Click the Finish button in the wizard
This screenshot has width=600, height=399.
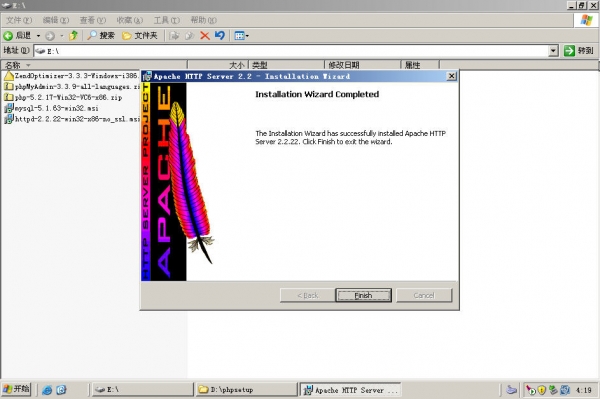363,295
